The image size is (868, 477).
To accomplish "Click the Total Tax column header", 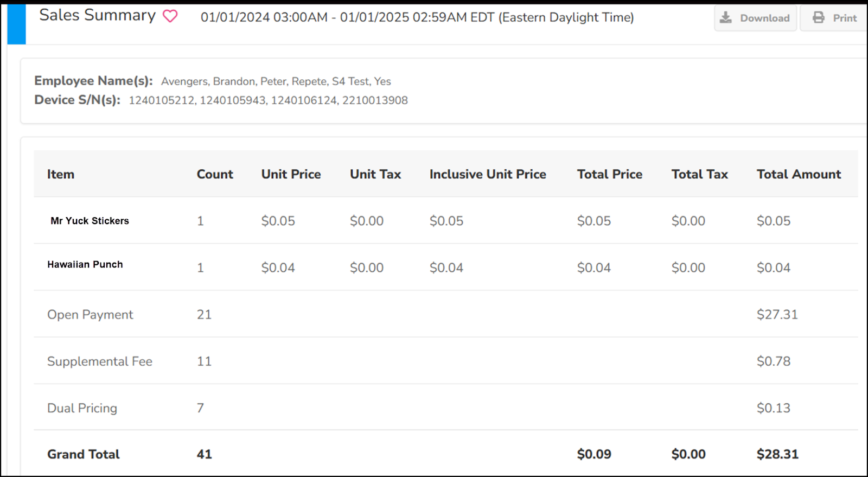I will (x=699, y=174).
